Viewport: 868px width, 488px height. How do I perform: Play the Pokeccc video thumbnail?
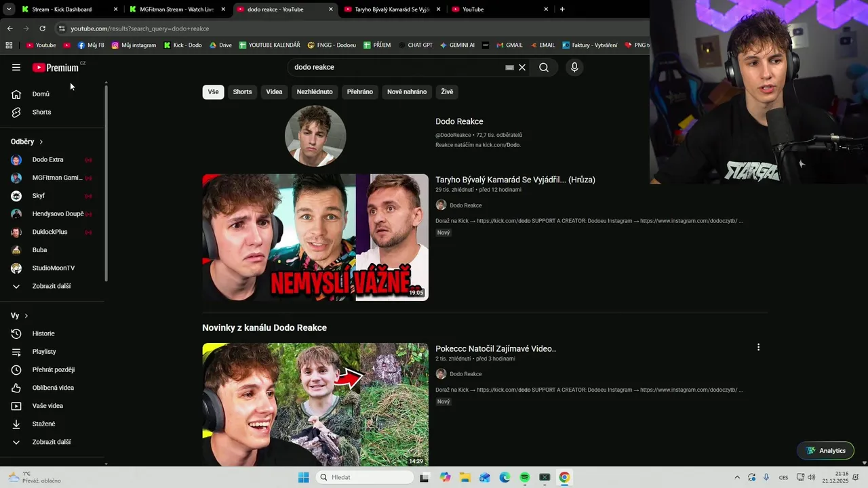click(x=315, y=405)
